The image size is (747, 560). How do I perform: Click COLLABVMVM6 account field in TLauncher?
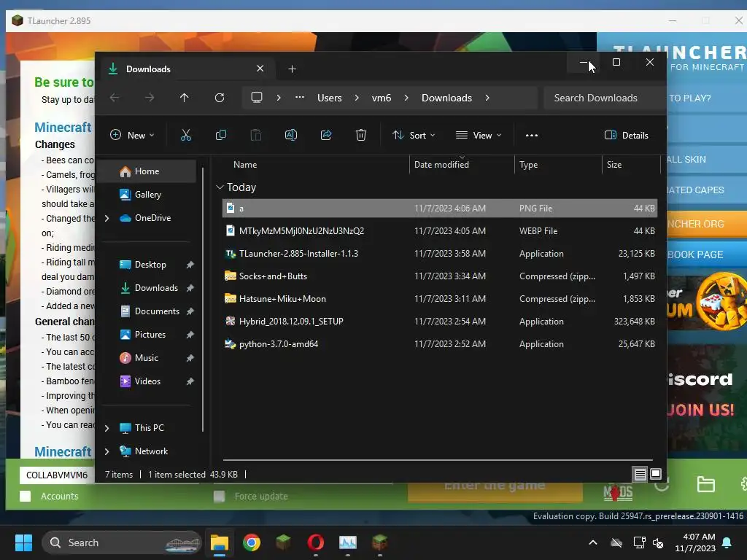pyautogui.click(x=57, y=475)
